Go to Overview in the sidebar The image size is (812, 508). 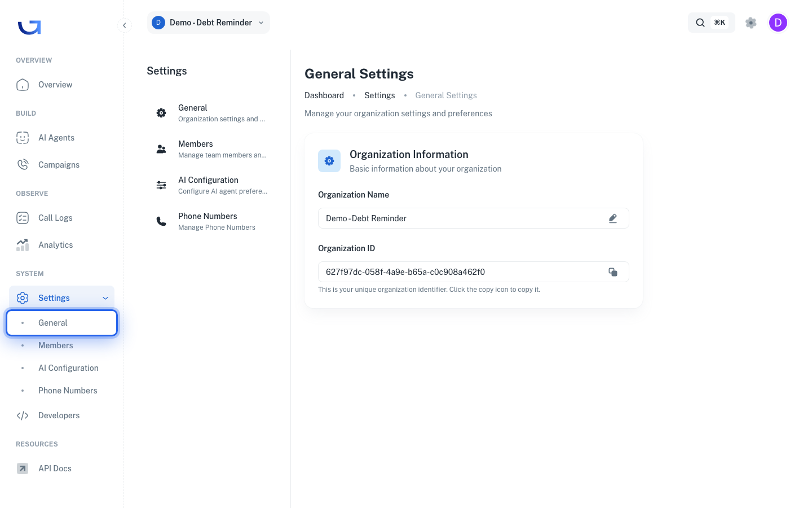pos(61,85)
